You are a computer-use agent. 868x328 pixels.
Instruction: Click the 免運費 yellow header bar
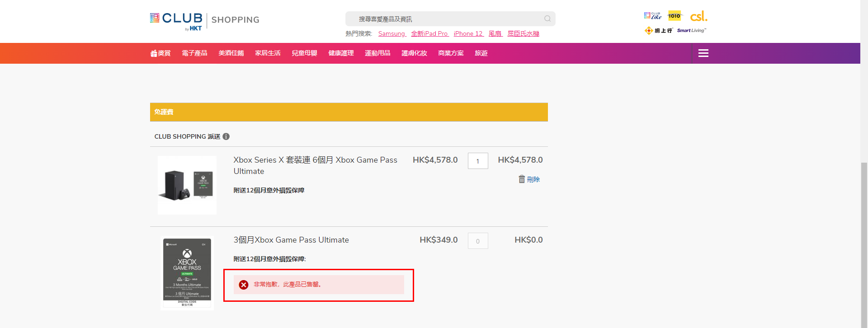[349, 112]
